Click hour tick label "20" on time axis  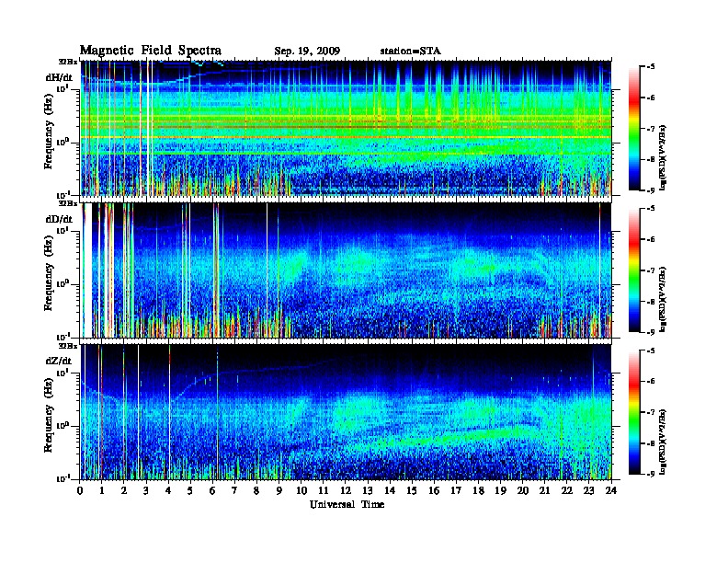point(523,491)
